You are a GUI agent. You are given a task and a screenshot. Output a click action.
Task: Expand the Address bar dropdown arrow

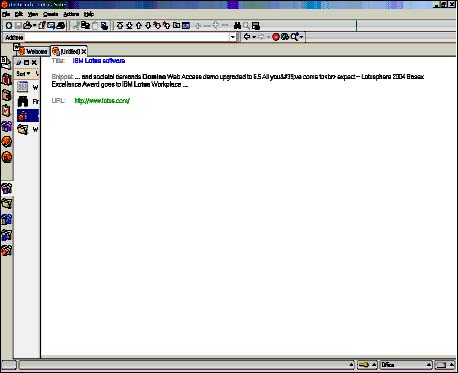point(233,37)
